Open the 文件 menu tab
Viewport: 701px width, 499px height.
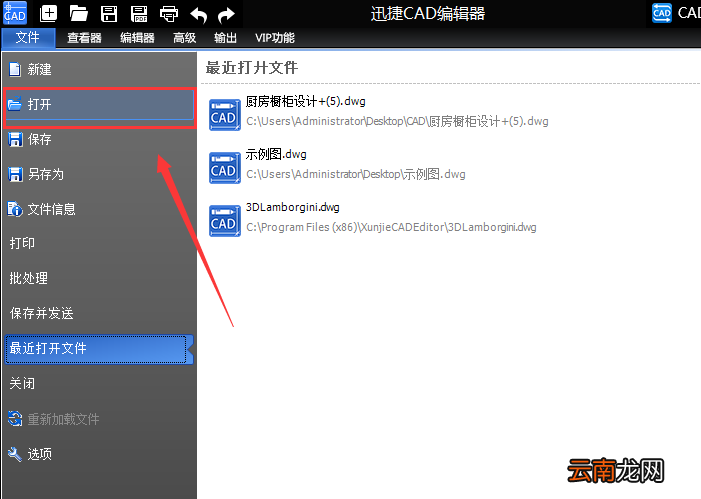point(28,38)
